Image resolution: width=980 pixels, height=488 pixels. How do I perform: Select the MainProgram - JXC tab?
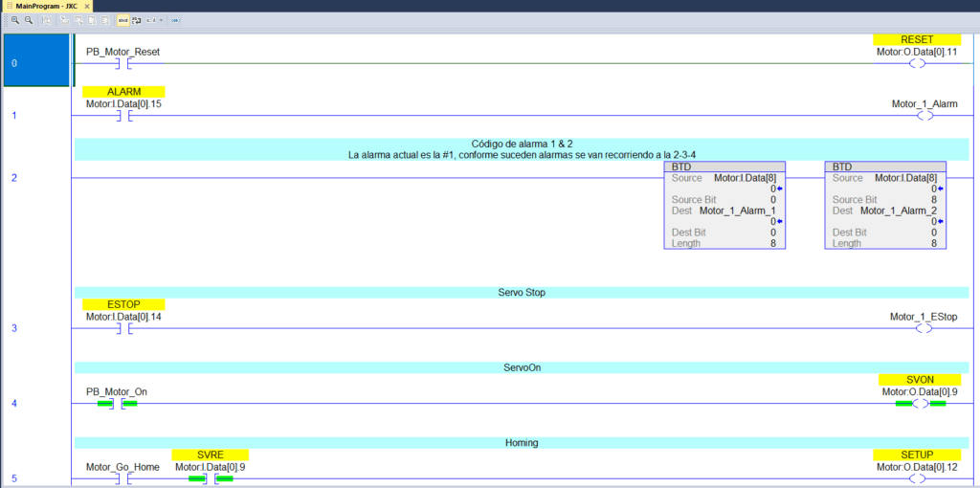[50, 6]
